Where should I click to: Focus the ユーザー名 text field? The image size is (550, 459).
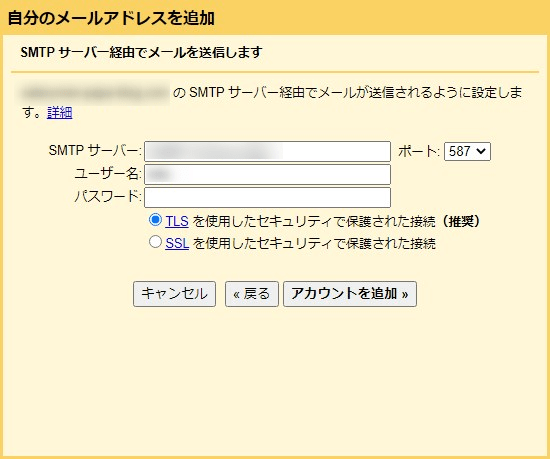click(267, 174)
